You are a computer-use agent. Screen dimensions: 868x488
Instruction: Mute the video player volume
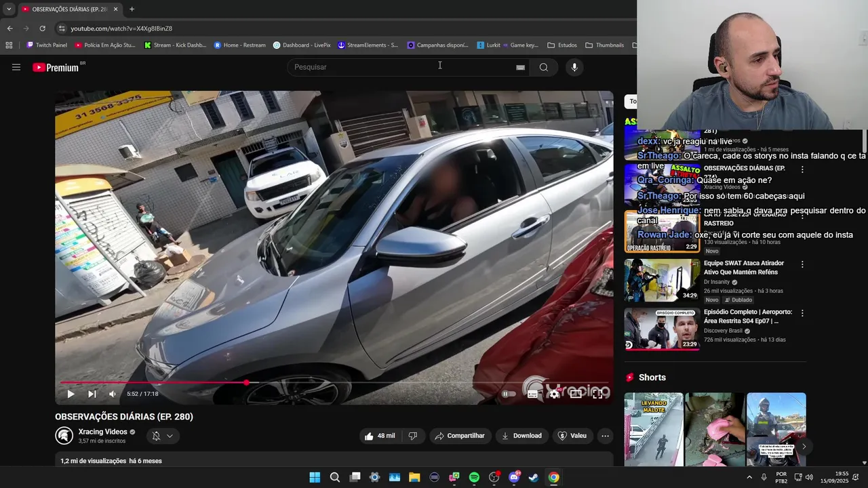pyautogui.click(x=113, y=394)
